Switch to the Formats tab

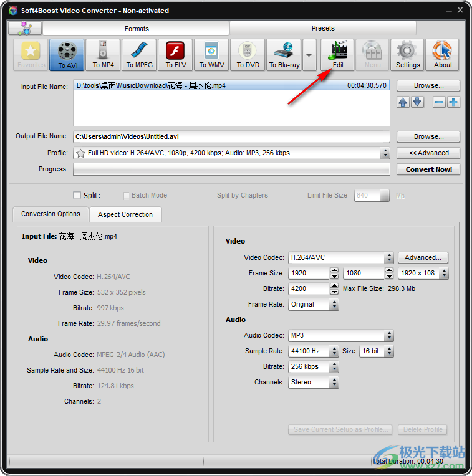[137, 29]
